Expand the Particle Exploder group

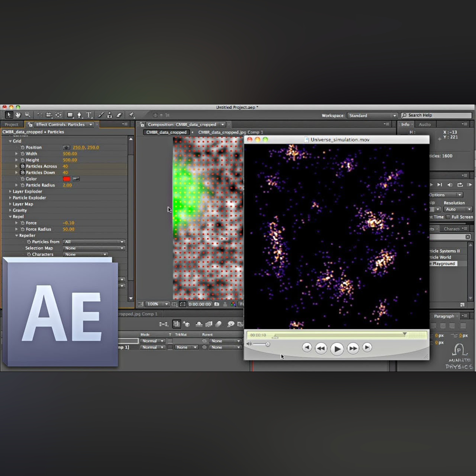point(10,198)
